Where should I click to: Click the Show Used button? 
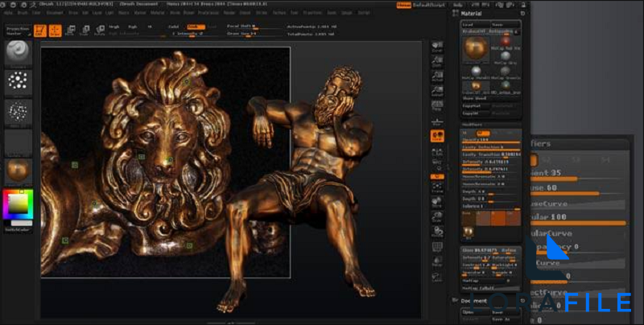pos(491,98)
